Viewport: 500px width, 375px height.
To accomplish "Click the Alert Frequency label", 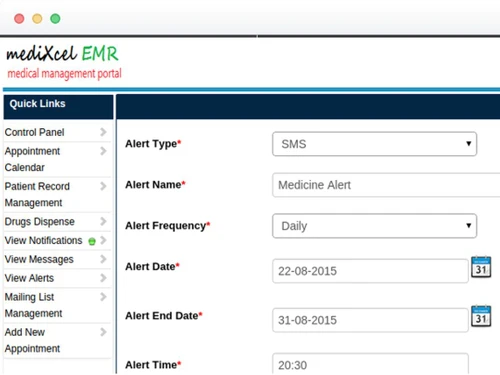I will (168, 226).
